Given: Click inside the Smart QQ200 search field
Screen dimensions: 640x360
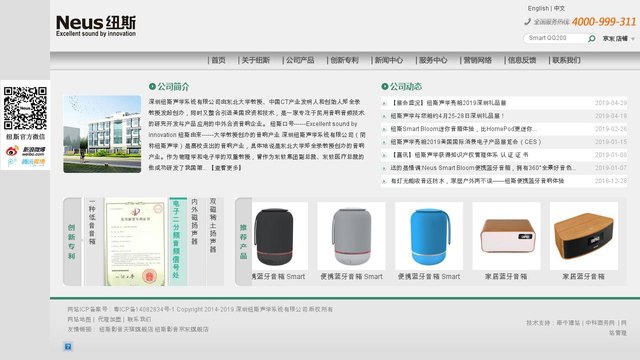Looking at the screenshot, I should click(x=556, y=38).
